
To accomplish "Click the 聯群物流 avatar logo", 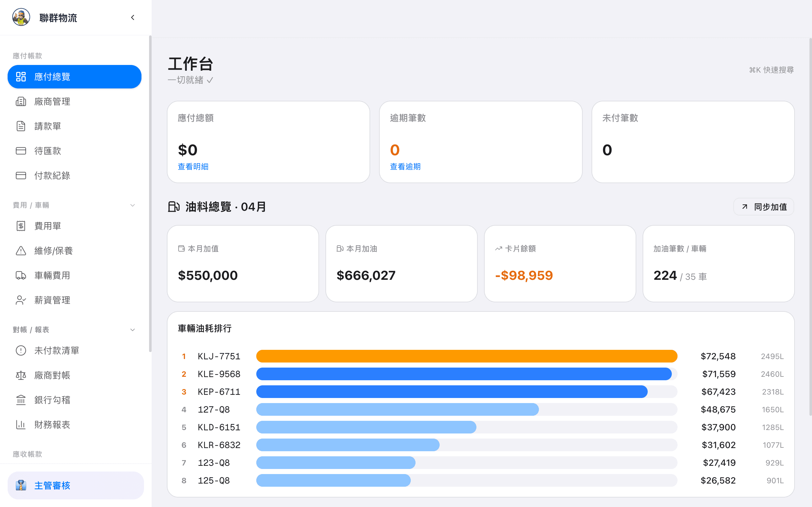I will [21, 17].
